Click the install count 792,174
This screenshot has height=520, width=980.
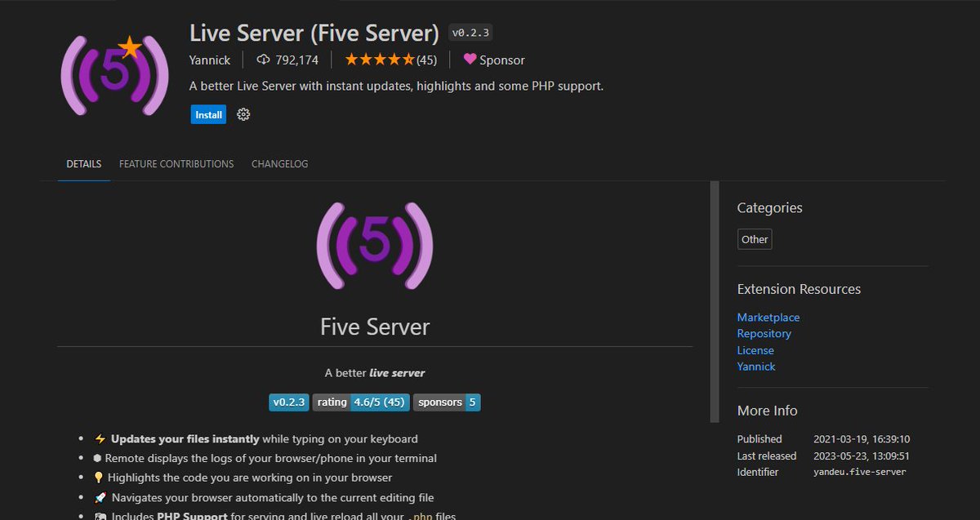[296, 60]
